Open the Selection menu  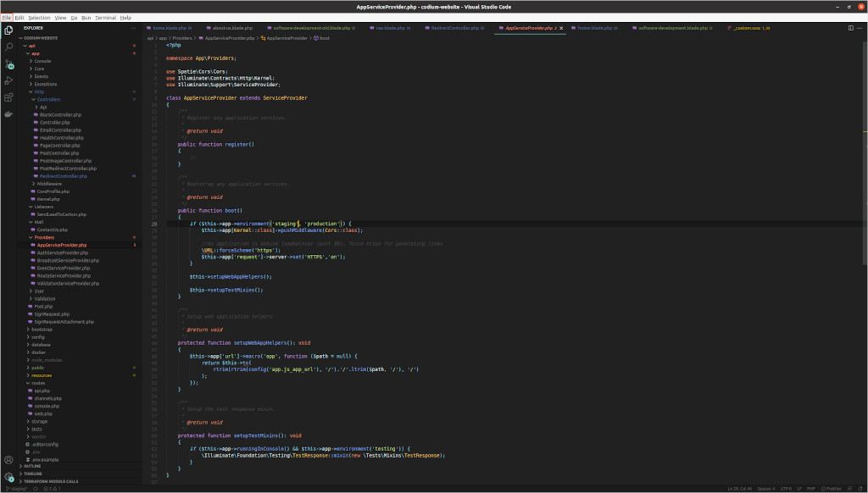[39, 18]
